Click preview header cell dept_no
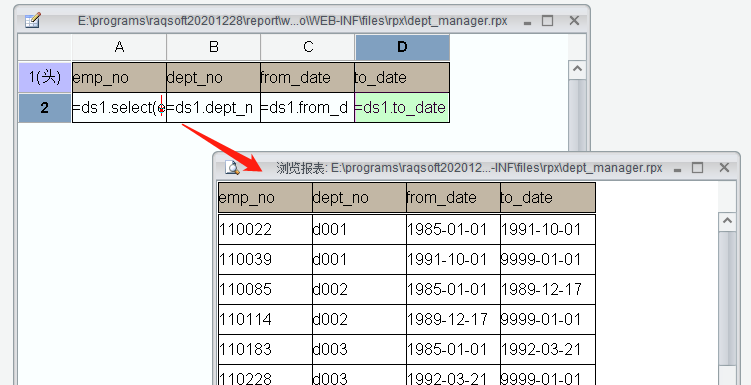 [x=360, y=197]
